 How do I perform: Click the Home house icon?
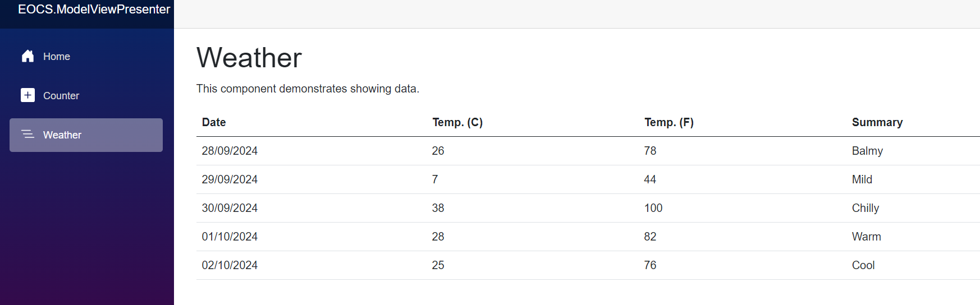point(28,56)
